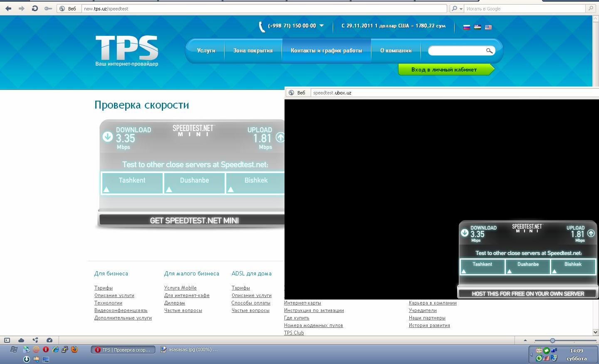Image resolution: width=599 pixels, height=364 pixels.
Task: Open the Способы оплаты link
Action: [251, 303]
